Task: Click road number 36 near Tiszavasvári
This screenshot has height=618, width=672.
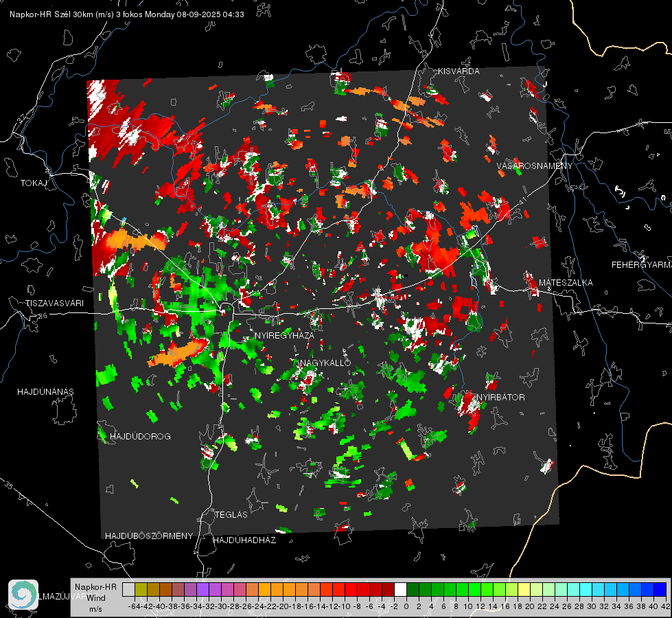Action: 43,316
